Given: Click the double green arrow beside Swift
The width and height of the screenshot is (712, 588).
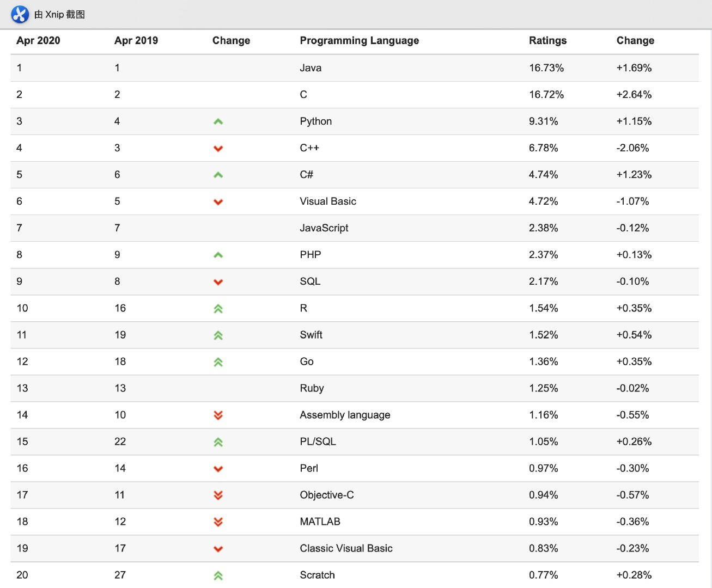Looking at the screenshot, I should click(x=218, y=335).
